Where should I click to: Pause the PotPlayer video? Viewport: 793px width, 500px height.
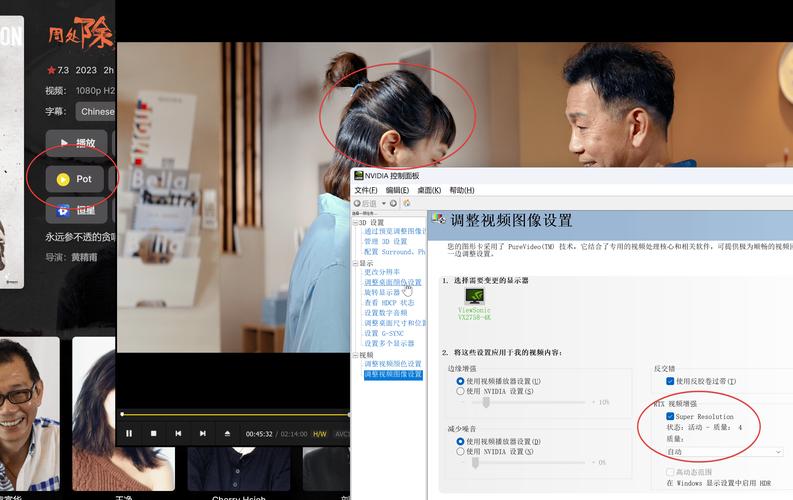[x=129, y=433]
